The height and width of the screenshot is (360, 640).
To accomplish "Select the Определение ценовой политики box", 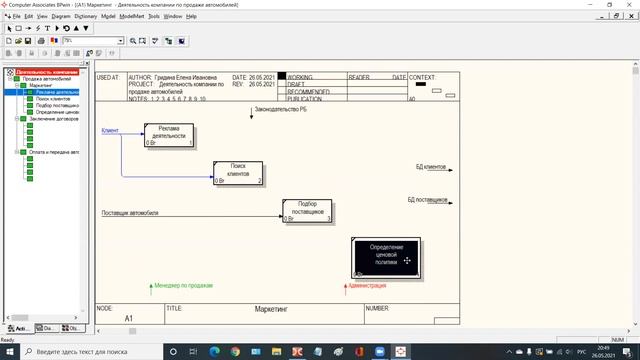I will (386, 258).
